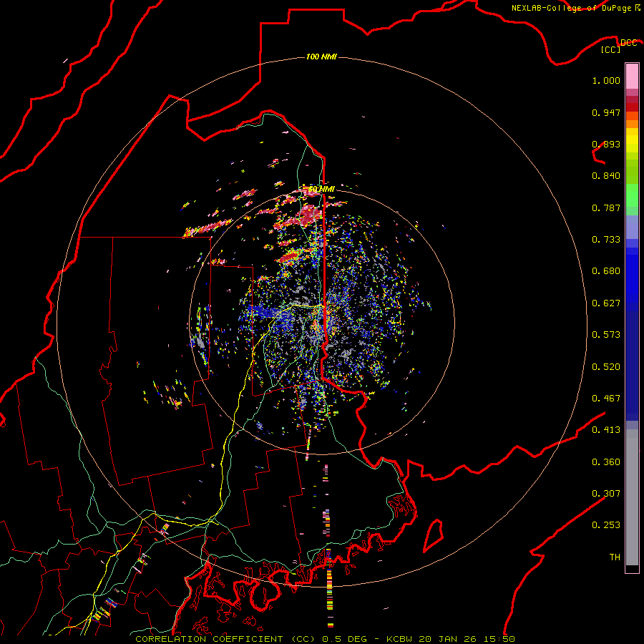Viewport: 644px width, 644px height.
Task: Click the 0.893 legend value
Action: 606,144
